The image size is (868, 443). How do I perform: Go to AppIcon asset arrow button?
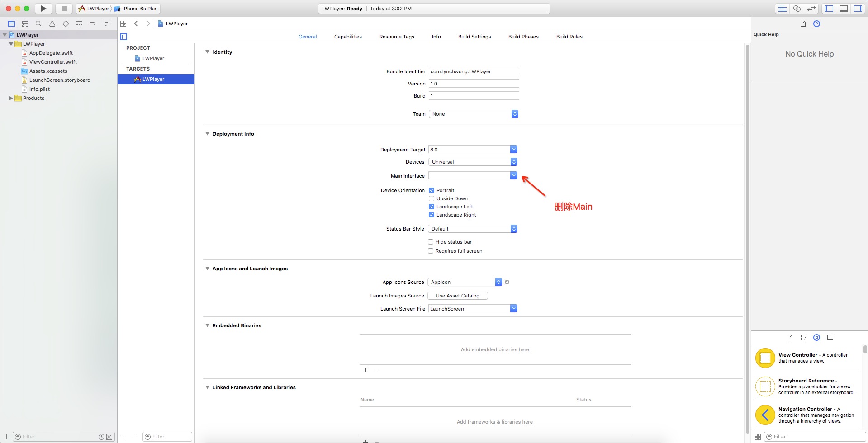point(507,282)
